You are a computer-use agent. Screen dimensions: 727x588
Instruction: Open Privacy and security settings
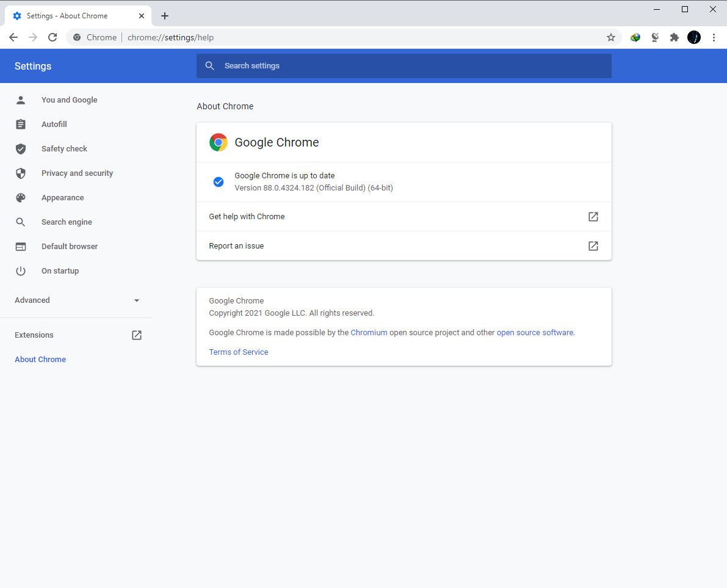point(77,173)
